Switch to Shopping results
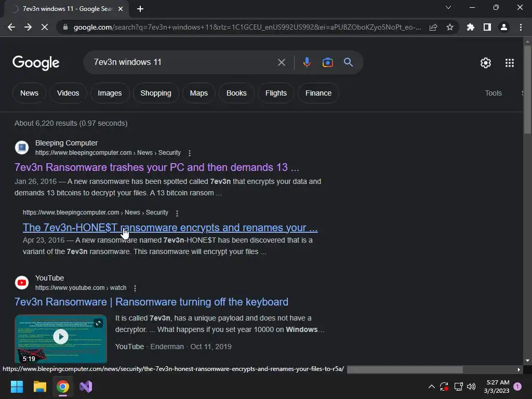Viewport: 532px width, 399px height. point(156,93)
